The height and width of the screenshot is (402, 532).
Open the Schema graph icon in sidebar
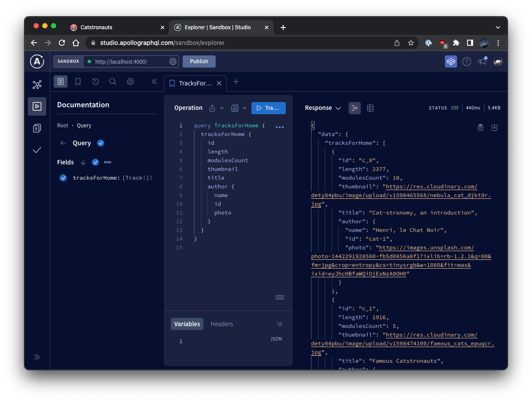point(37,85)
